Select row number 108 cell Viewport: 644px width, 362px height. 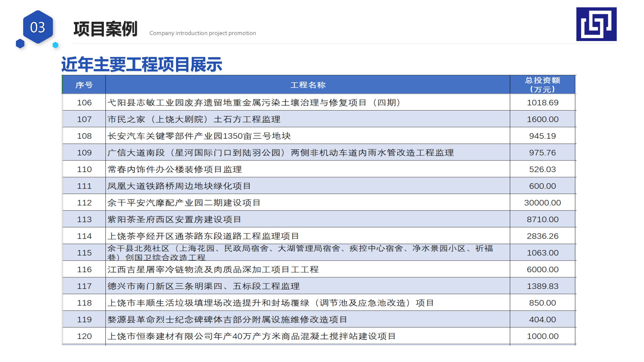(84, 136)
